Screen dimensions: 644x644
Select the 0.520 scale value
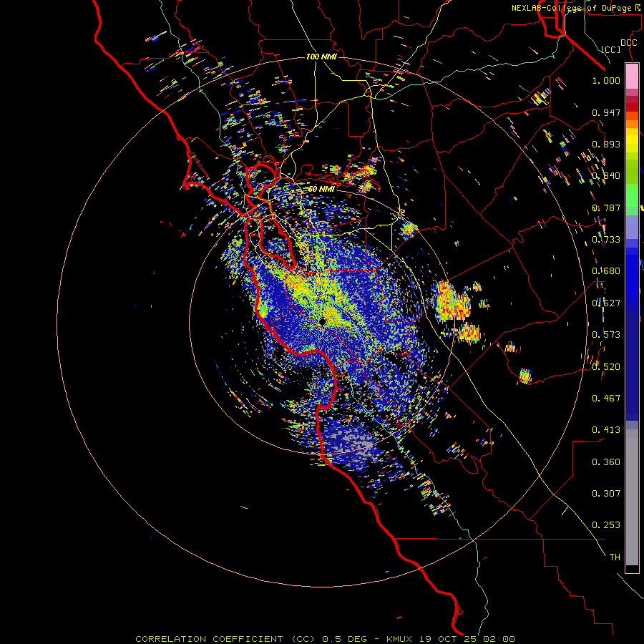tap(606, 367)
